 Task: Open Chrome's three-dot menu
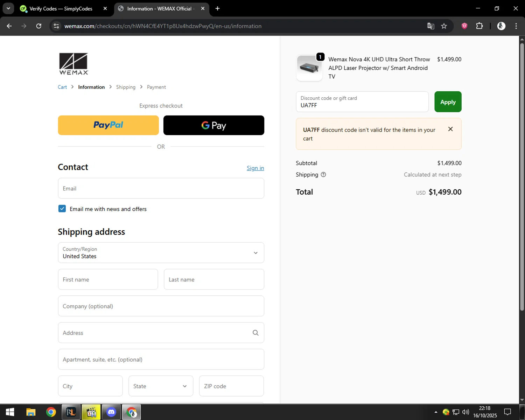[516, 26]
